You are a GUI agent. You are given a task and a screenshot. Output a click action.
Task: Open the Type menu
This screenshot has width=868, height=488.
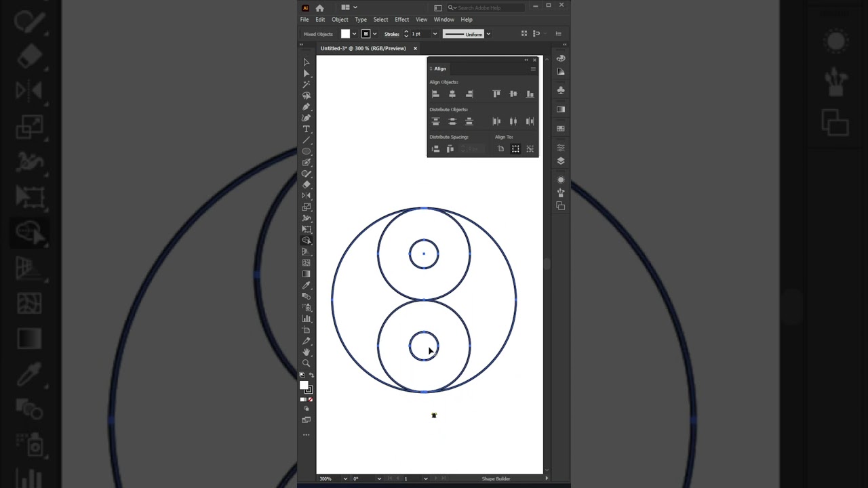361,20
